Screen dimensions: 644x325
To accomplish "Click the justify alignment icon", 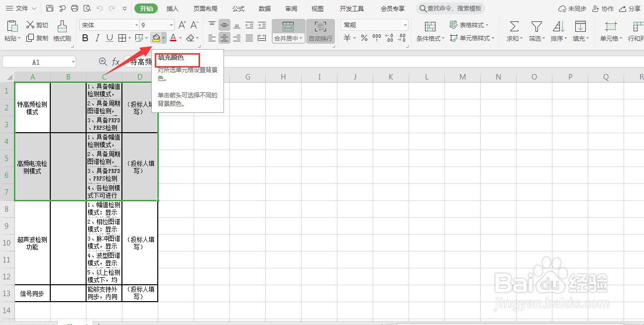I will 249,38.
